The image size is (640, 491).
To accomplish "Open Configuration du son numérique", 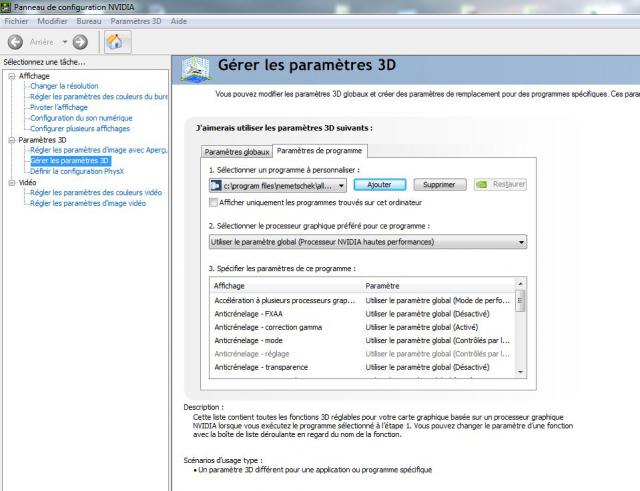I will (81, 118).
